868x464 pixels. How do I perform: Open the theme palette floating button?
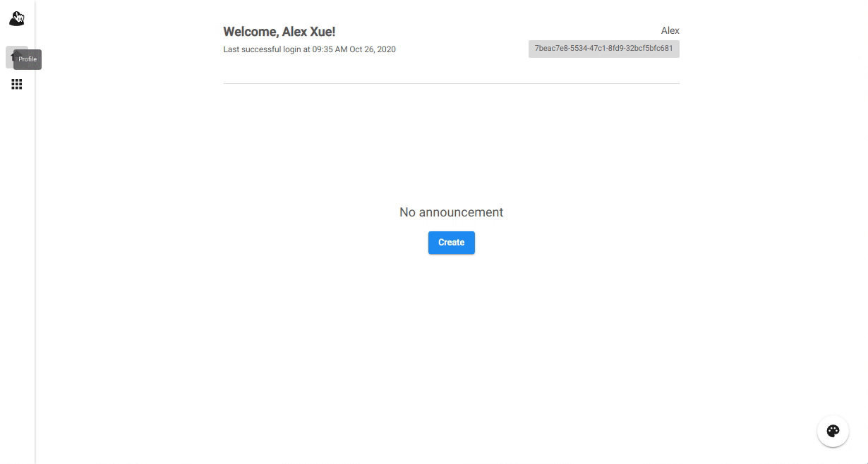(833, 431)
